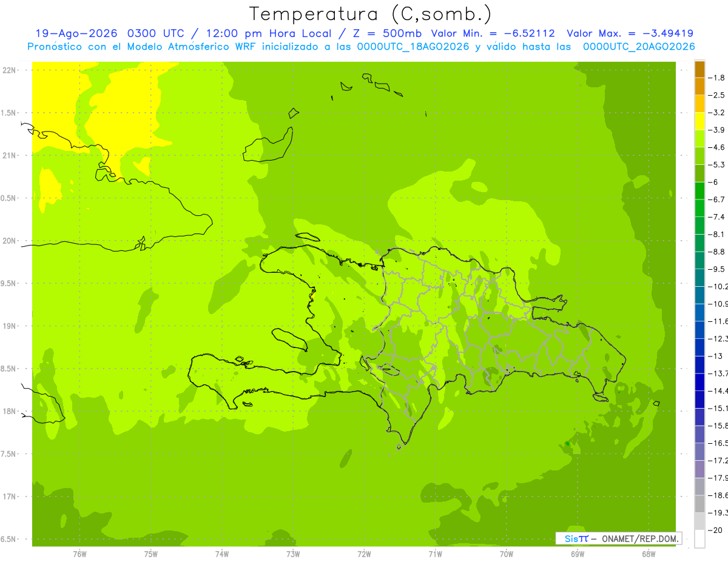Pick the legend swatch between -4.6 and -5.3
This screenshot has height=562, width=728.
click(699, 156)
